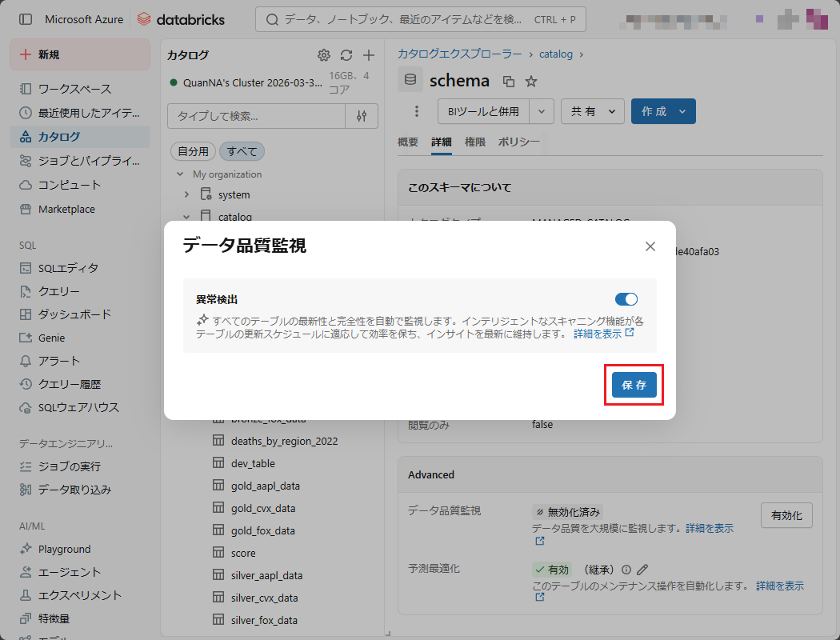Select the 自分用 filter chip
Viewport: 840px width, 640px height.
[193, 151]
